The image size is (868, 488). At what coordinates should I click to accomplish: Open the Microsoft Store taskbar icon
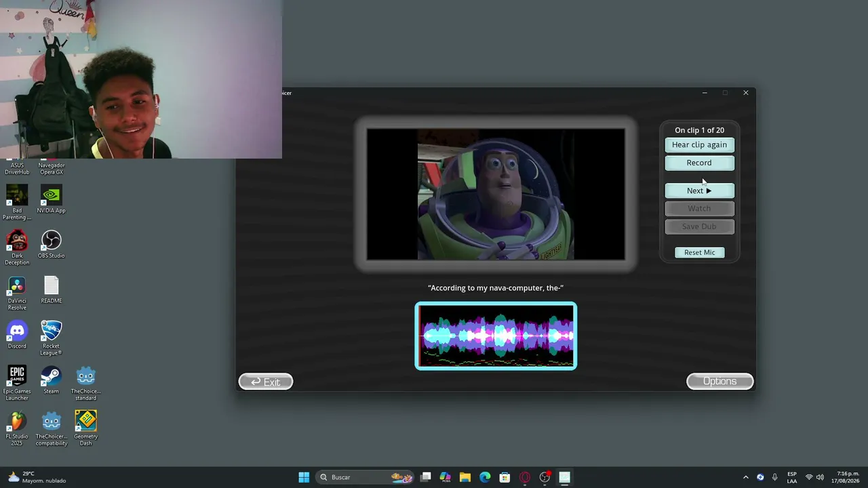tap(505, 477)
